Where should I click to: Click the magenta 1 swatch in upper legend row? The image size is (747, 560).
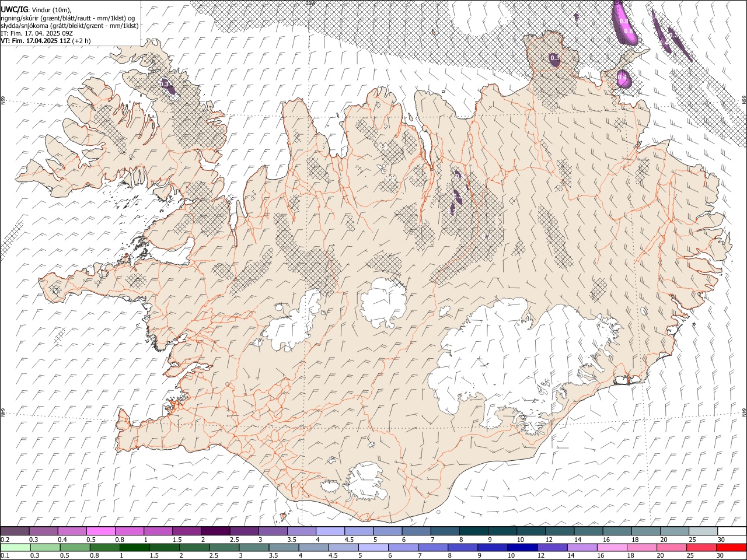click(158, 531)
